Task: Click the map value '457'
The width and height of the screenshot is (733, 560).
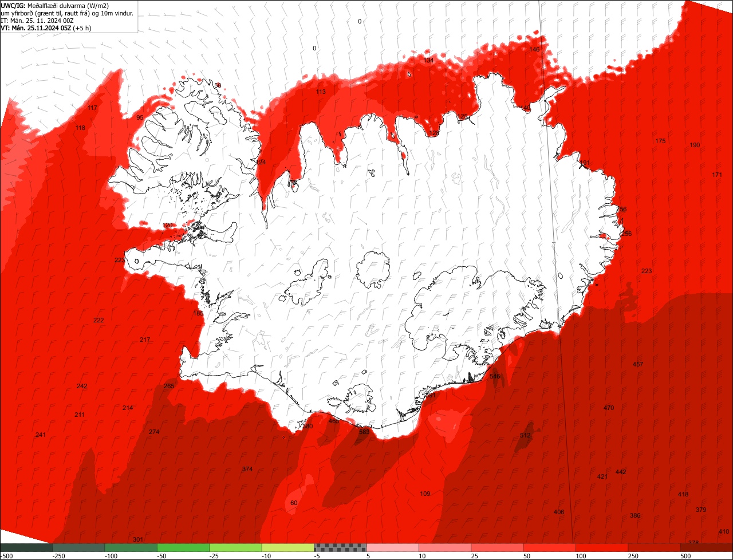Action: coord(638,364)
